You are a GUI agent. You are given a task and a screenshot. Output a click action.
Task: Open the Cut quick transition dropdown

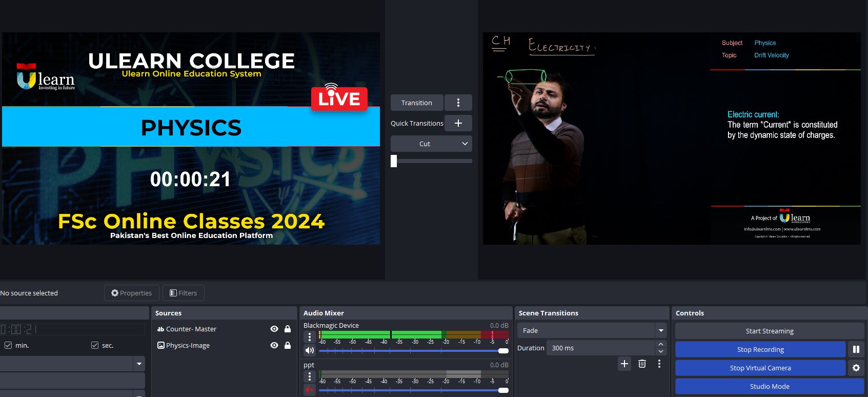431,144
